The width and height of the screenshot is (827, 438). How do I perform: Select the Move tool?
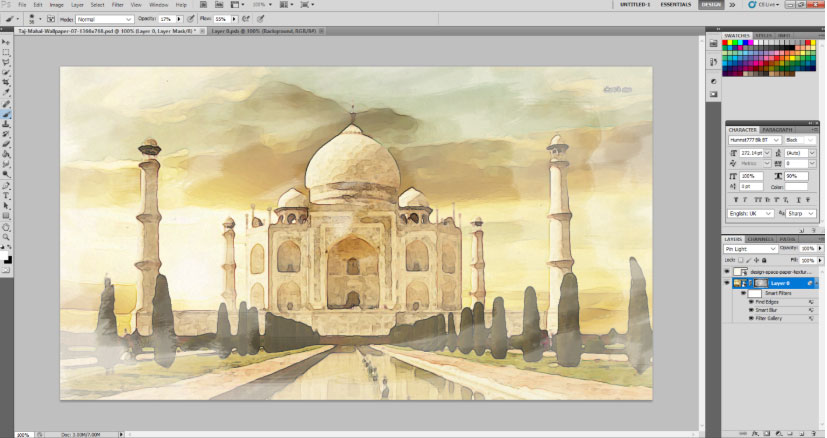6,42
